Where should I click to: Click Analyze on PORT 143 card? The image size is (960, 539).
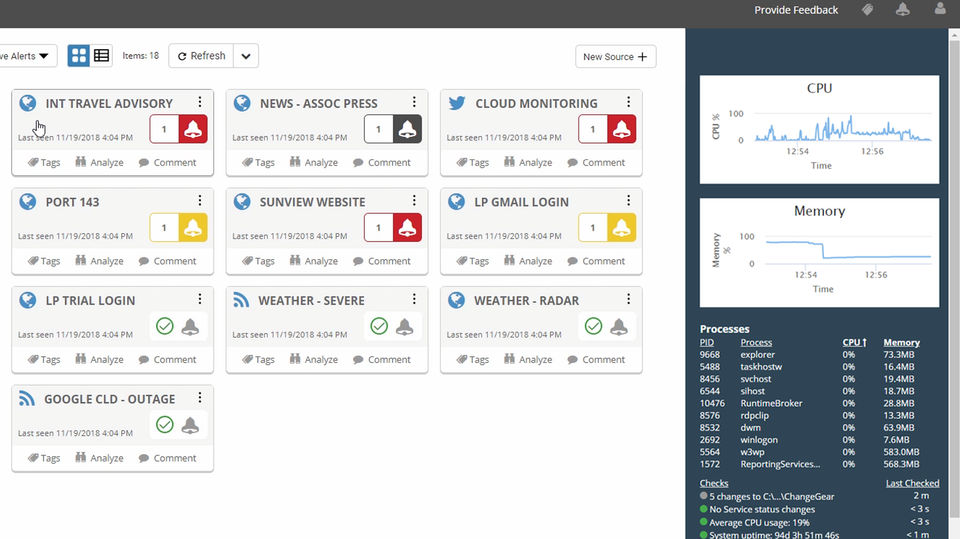tap(99, 261)
